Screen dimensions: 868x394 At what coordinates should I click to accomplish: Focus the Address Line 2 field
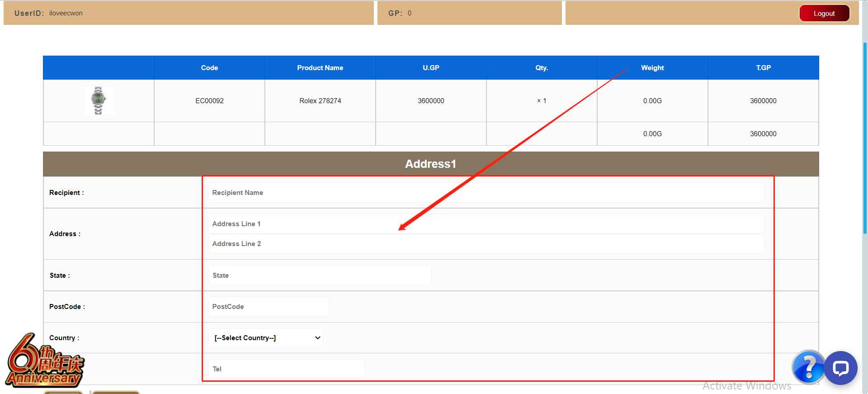(x=486, y=244)
